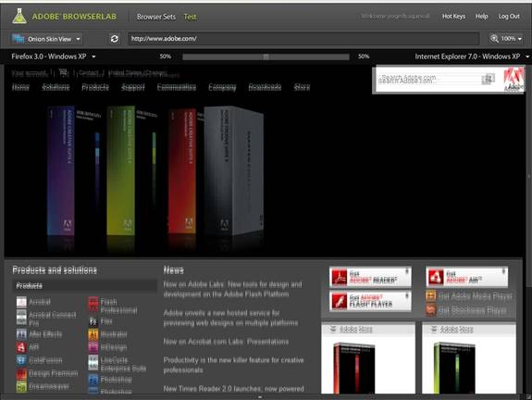Image resolution: width=532 pixels, height=400 pixels.
Task: Click the Downloads navigation link
Action: [x=265, y=87]
